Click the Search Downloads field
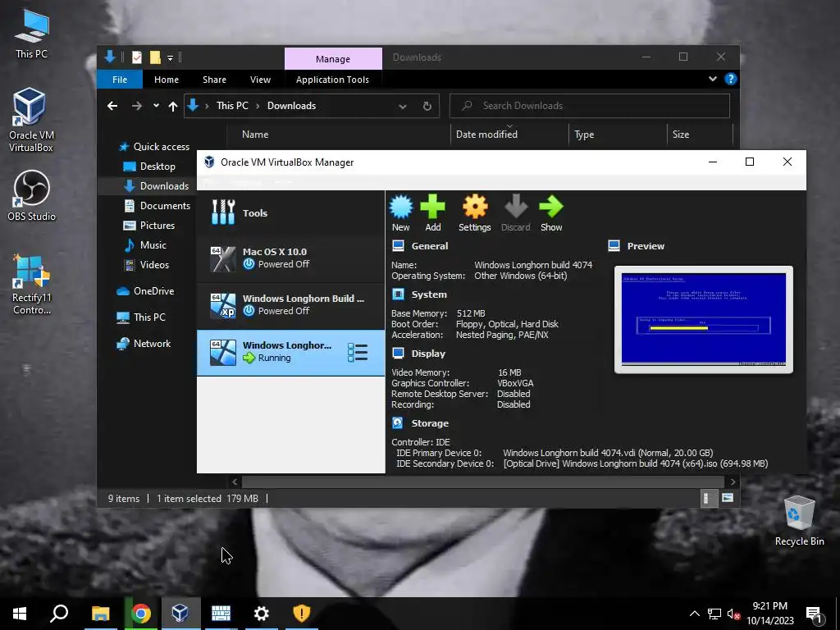Screen dimensions: 840x630 coord(589,106)
